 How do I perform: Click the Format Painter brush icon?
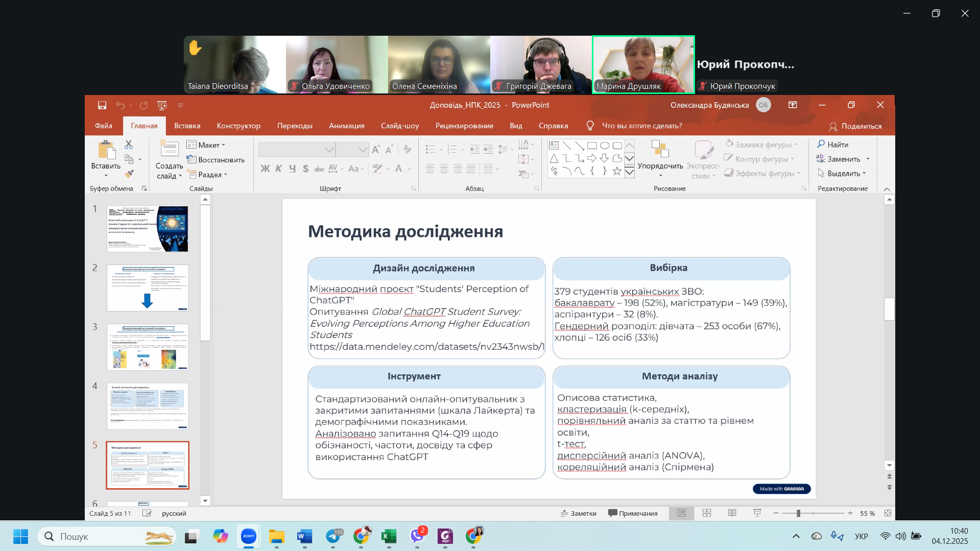129,174
